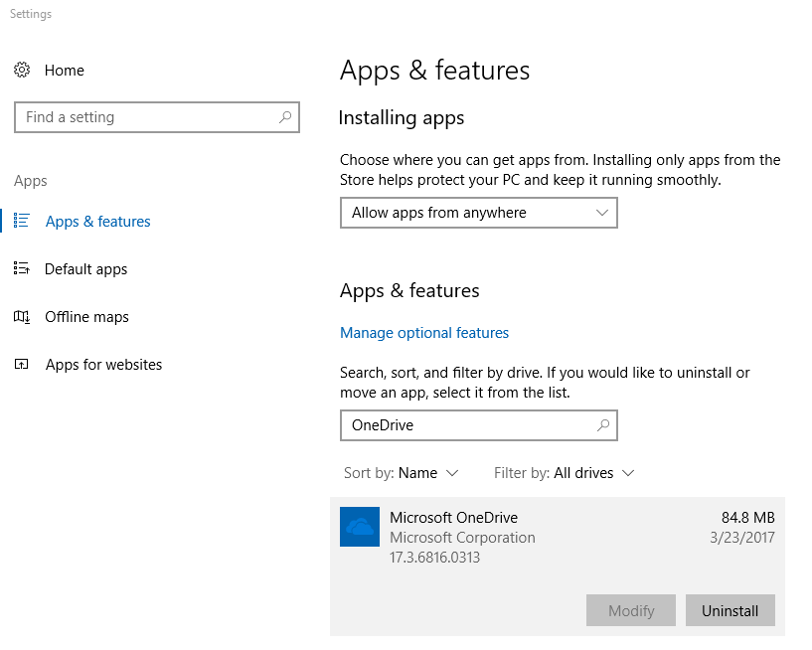The height and width of the screenshot is (650, 812).
Task: Click the Offline maps map icon
Action: 22,316
